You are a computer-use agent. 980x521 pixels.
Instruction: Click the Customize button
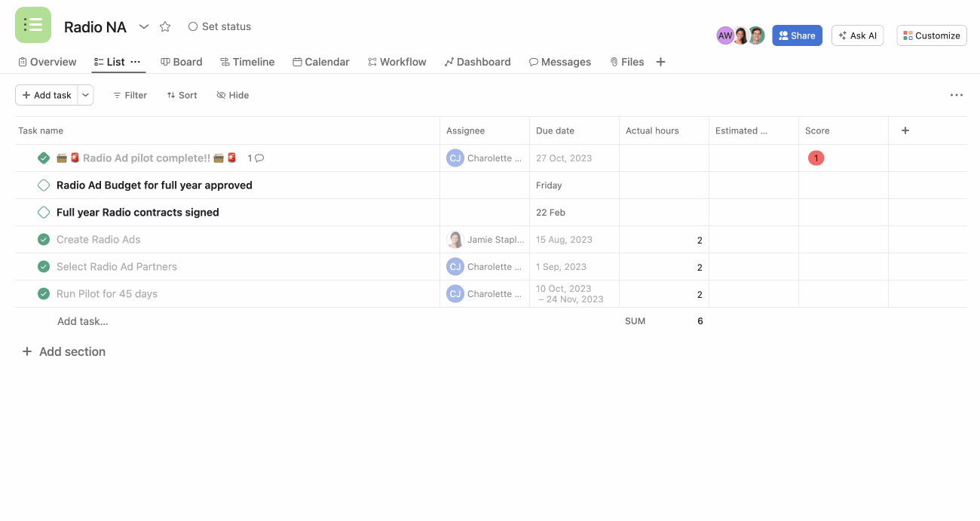[x=931, y=35]
